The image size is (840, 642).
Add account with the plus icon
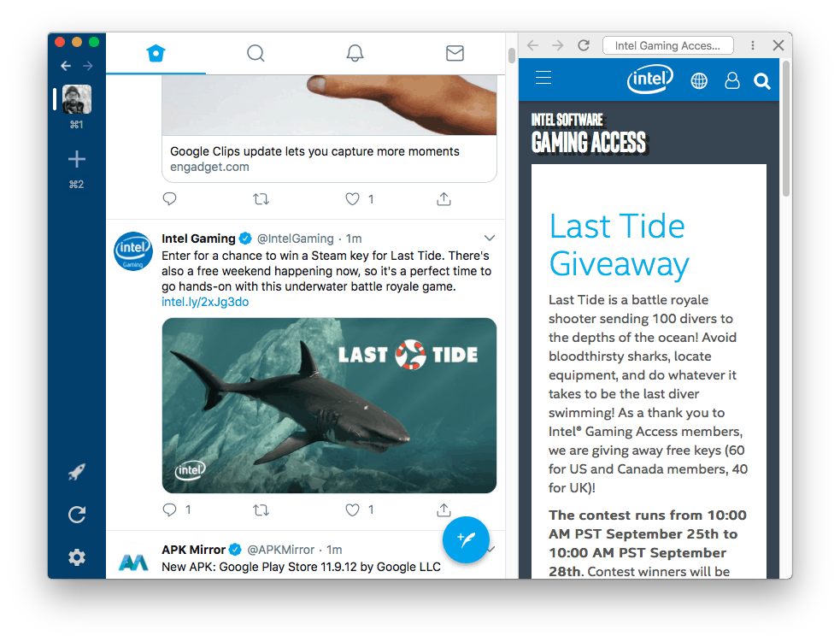click(x=77, y=159)
